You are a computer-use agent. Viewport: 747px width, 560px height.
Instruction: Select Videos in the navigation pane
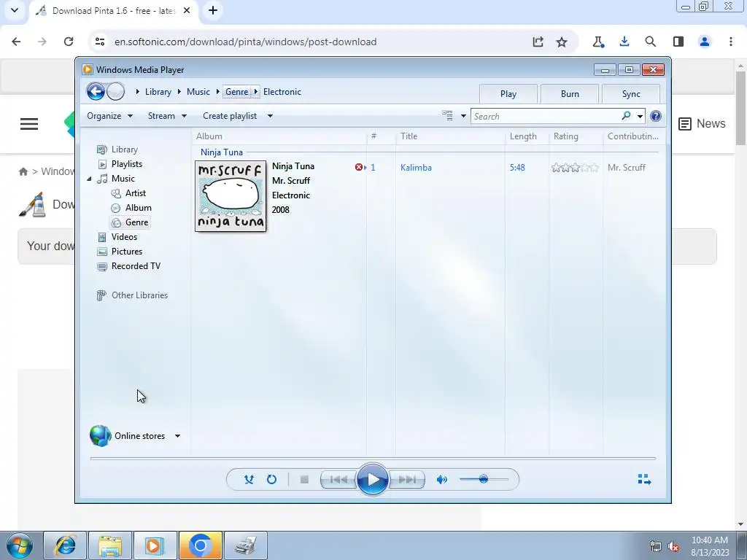[124, 237]
